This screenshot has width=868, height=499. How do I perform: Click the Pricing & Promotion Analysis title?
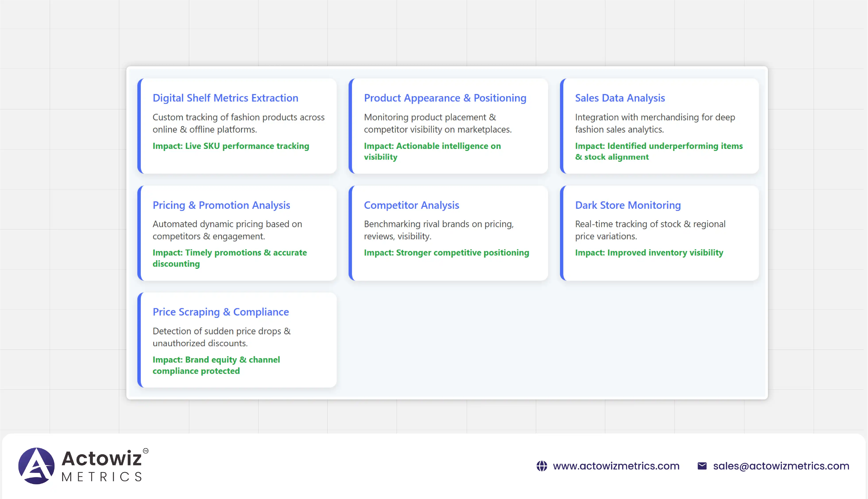pos(221,205)
